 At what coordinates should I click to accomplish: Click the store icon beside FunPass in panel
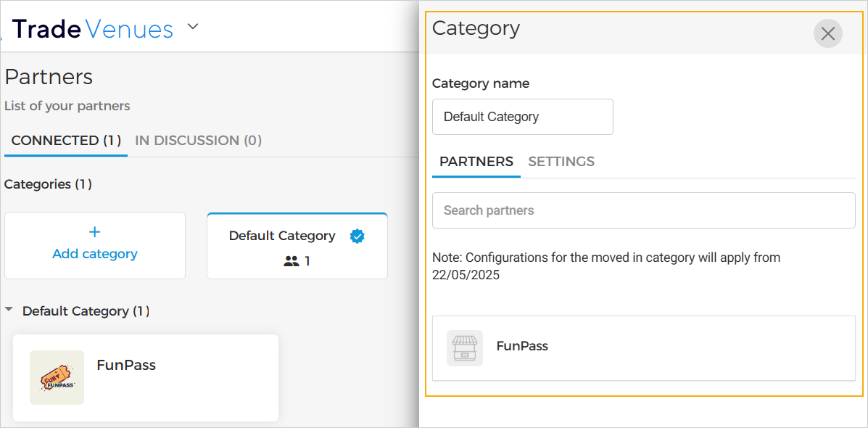[x=465, y=347]
